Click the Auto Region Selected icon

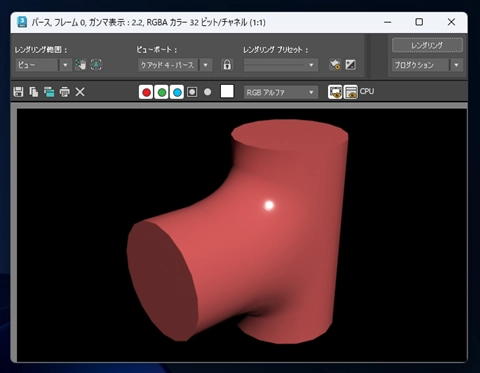tap(96, 65)
